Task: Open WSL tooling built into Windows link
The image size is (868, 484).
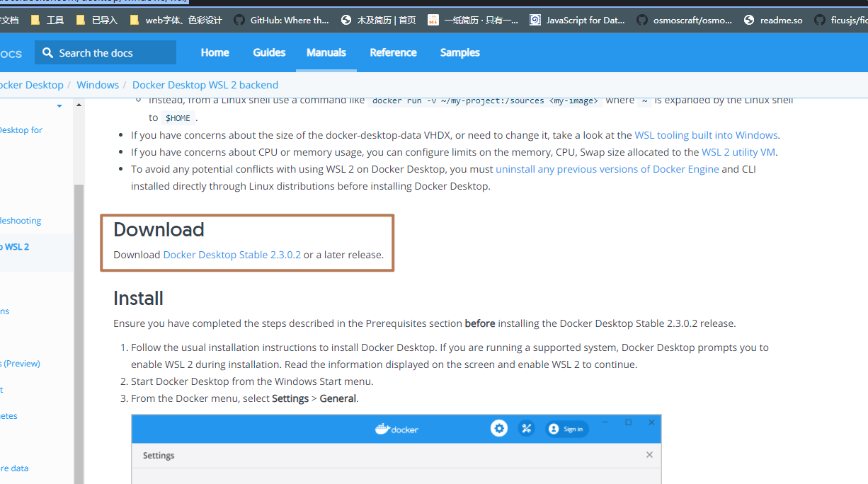Action: pyautogui.click(x=706, y=135)
